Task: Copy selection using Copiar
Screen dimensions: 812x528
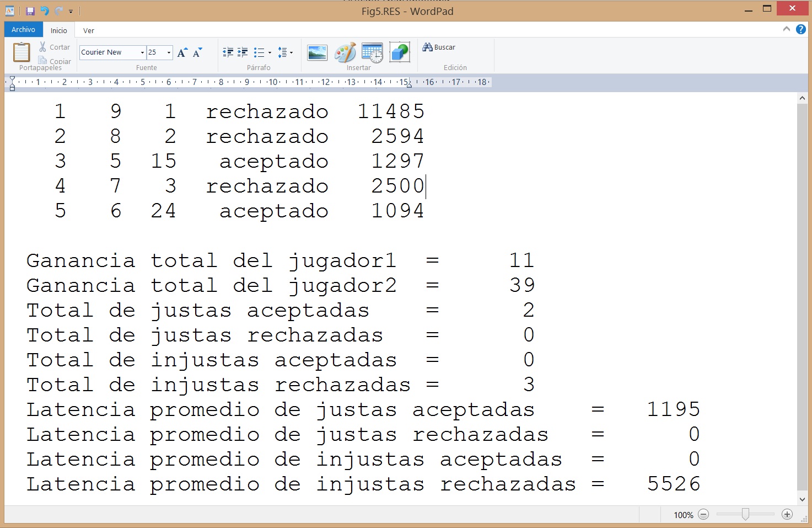Action: tap(54, 61)
